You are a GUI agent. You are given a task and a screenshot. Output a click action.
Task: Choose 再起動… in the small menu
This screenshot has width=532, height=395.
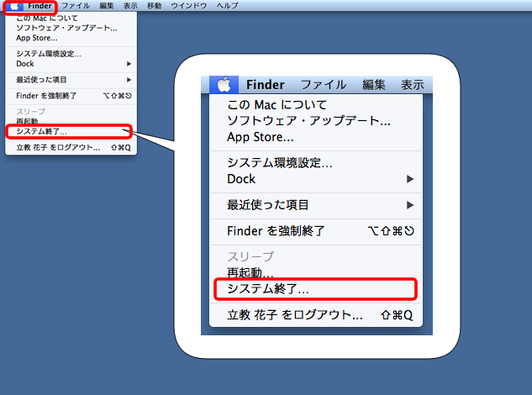(x=71, y=121)
